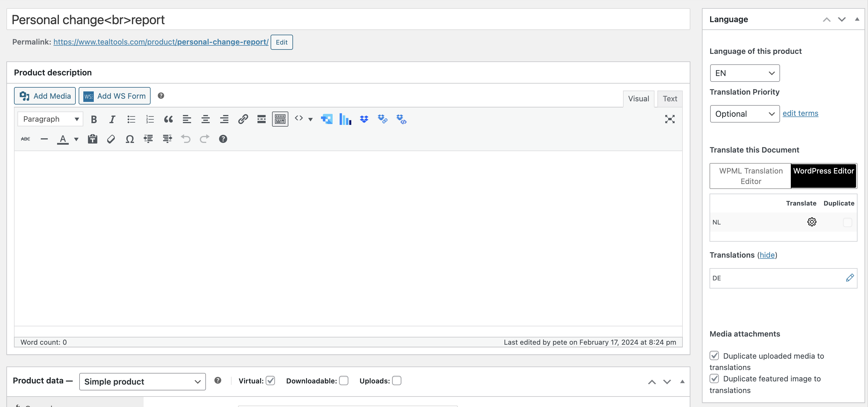Screen dimensions: 868x407
Task: Click help icon next to Add WS Form
Action: coord(161,96)
